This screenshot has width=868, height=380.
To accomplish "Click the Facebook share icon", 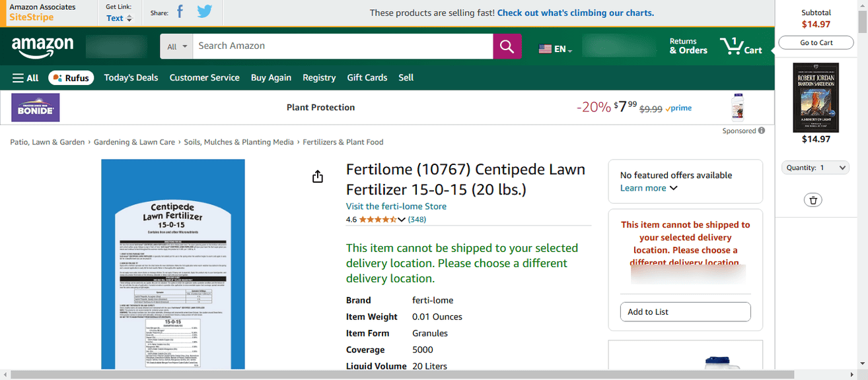I will (x=180, y=12).
